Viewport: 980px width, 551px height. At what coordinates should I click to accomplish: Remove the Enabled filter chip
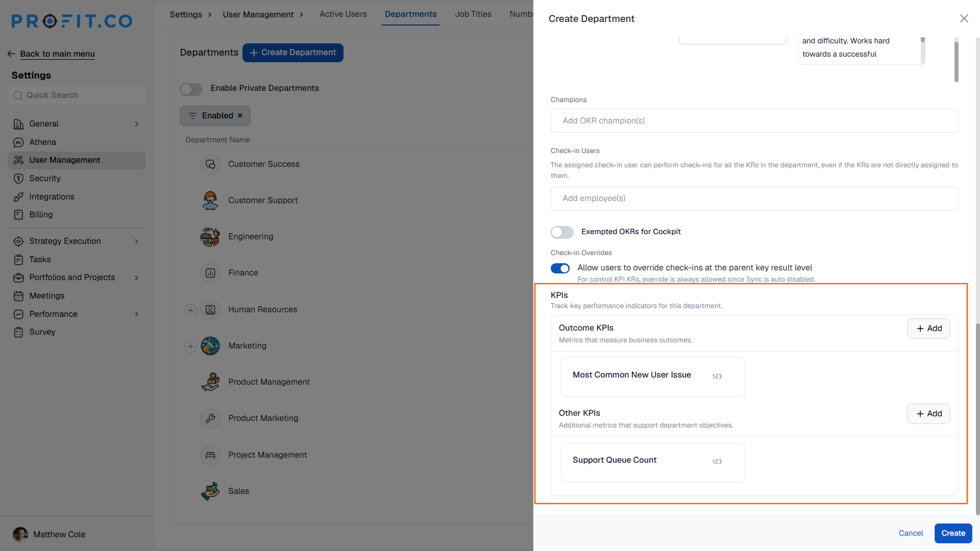coord(240,116)
